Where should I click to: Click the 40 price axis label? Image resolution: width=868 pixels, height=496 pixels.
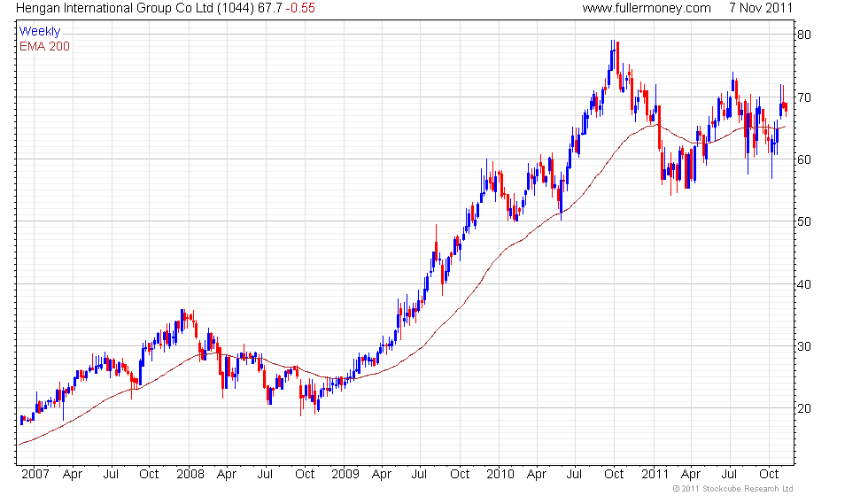tap(804, 284)
